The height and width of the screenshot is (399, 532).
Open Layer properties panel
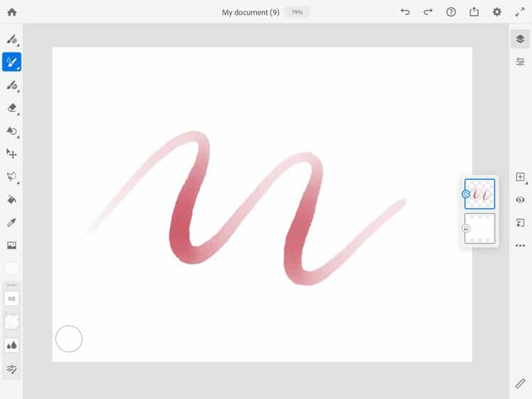[520, 62]
